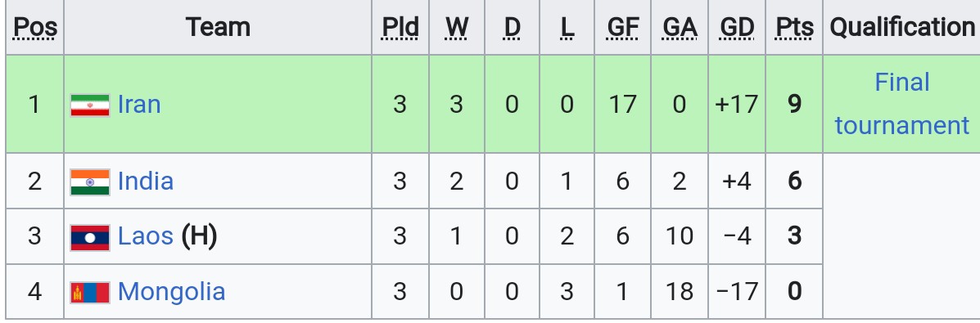Click the GF column header

pyautogui.click(x=623, y=27)
